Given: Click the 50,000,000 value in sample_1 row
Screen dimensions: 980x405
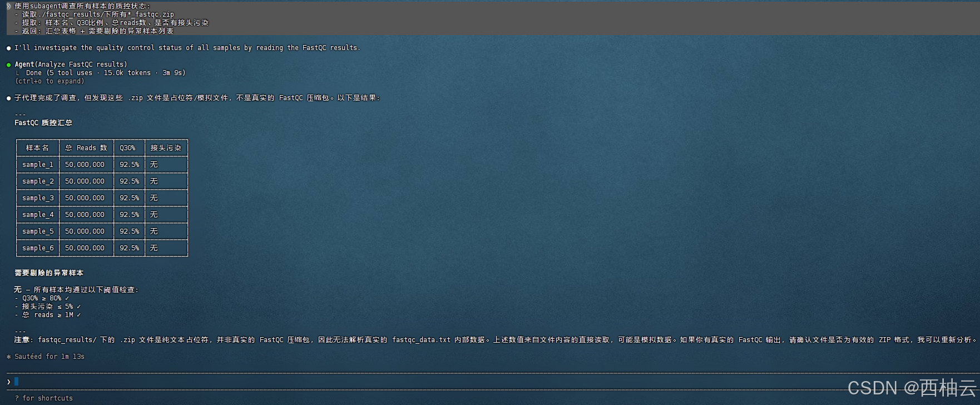Looking at the screenshot, I should [85, 165].
